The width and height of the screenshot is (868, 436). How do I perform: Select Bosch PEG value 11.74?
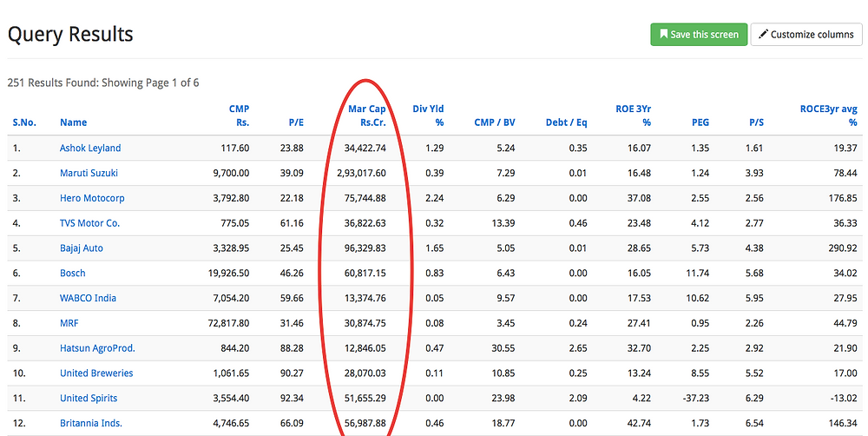698,273
